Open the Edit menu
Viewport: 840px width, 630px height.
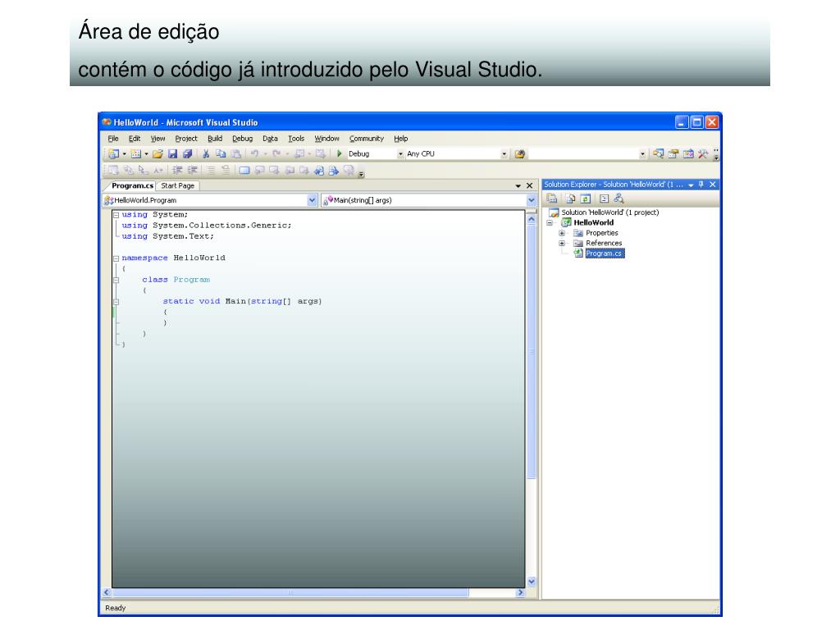tap(135, 138)
